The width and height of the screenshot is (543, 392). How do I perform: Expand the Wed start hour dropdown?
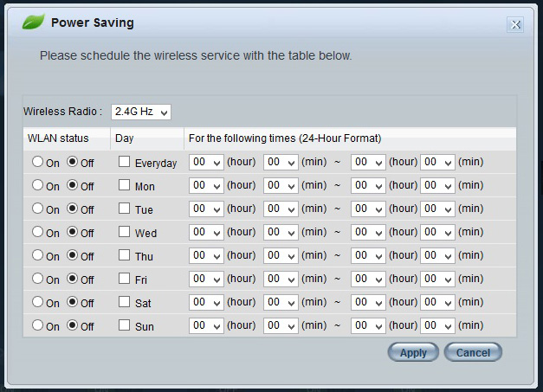click(206, 232)
